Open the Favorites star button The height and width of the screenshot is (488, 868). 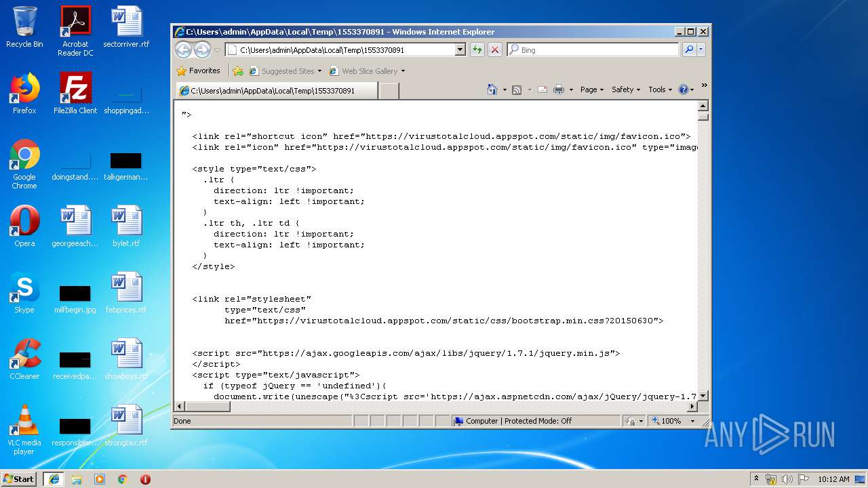198,70
